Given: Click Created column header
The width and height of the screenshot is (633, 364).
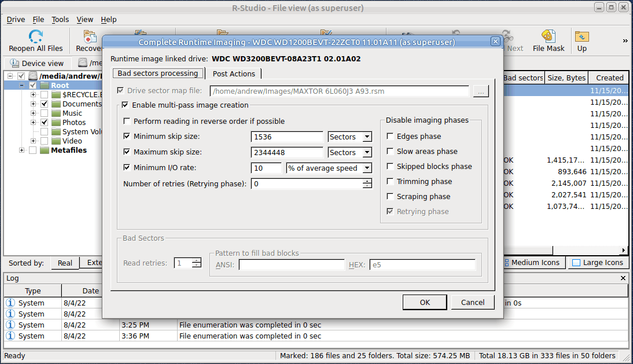Looking at the screenshot, I should click(610, 78).
